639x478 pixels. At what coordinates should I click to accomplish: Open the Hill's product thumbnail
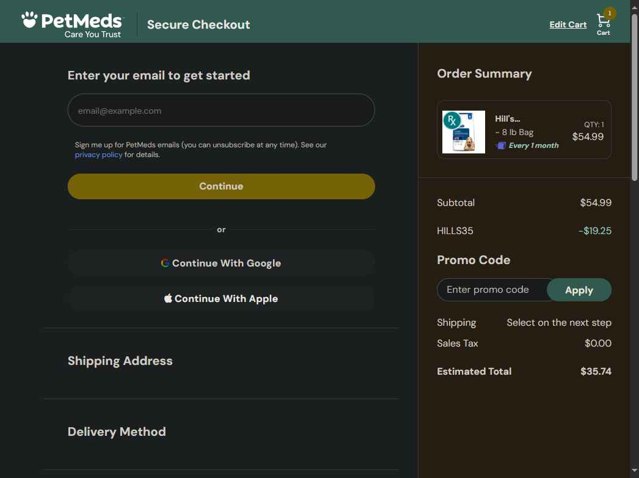click(463, 132)
